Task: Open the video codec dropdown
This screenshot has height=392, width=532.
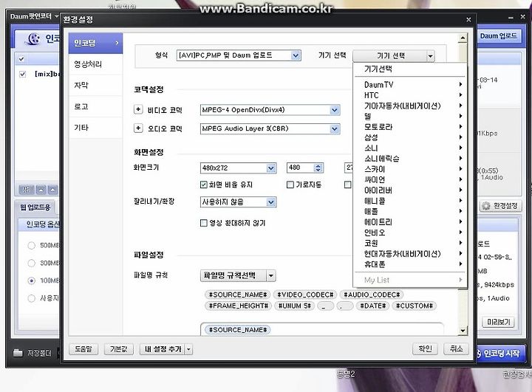Action: tap(270, 110)
